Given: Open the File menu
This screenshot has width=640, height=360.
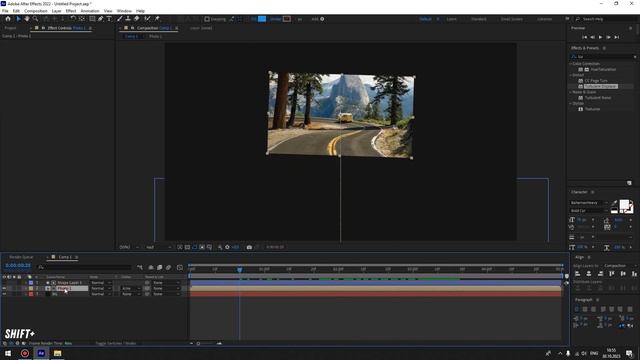Looking at the screenshot, I should (x=5, y=11).
